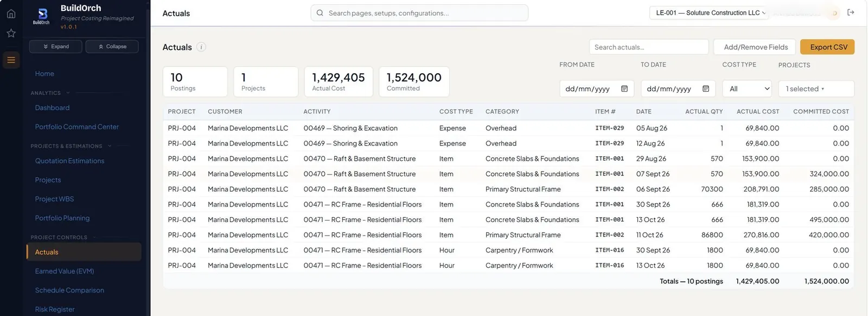Image resolution: width=868 pixels, height=316 pixels.
Task: Open Earned Value (EVM) page
Action: point(65,271)
